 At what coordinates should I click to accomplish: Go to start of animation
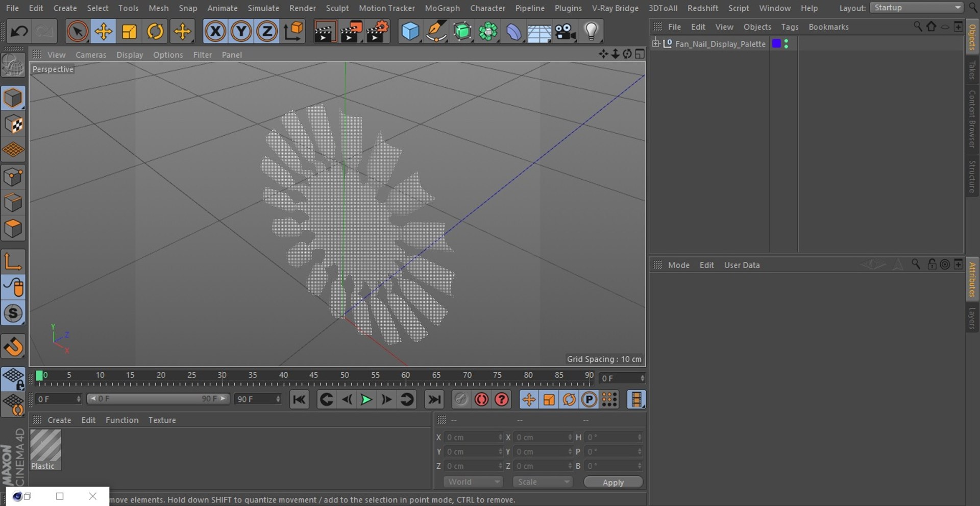point(299,399)
